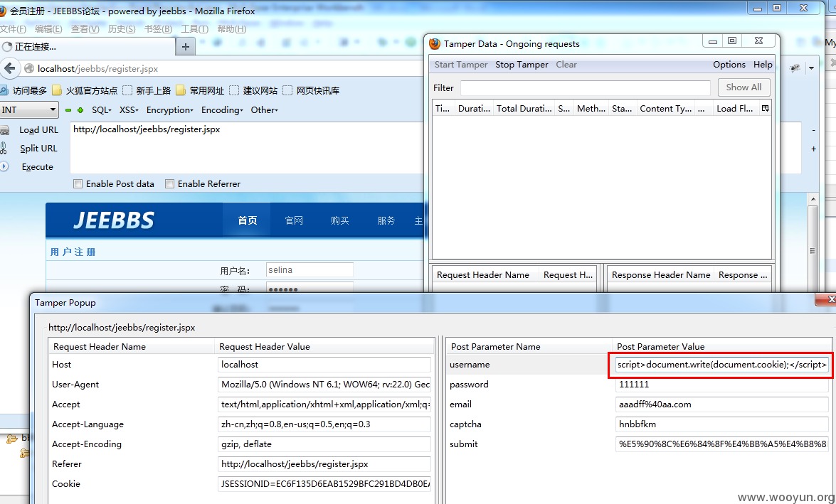Click 首页 in the JEEBBS navigation

[x=248, y=220]
